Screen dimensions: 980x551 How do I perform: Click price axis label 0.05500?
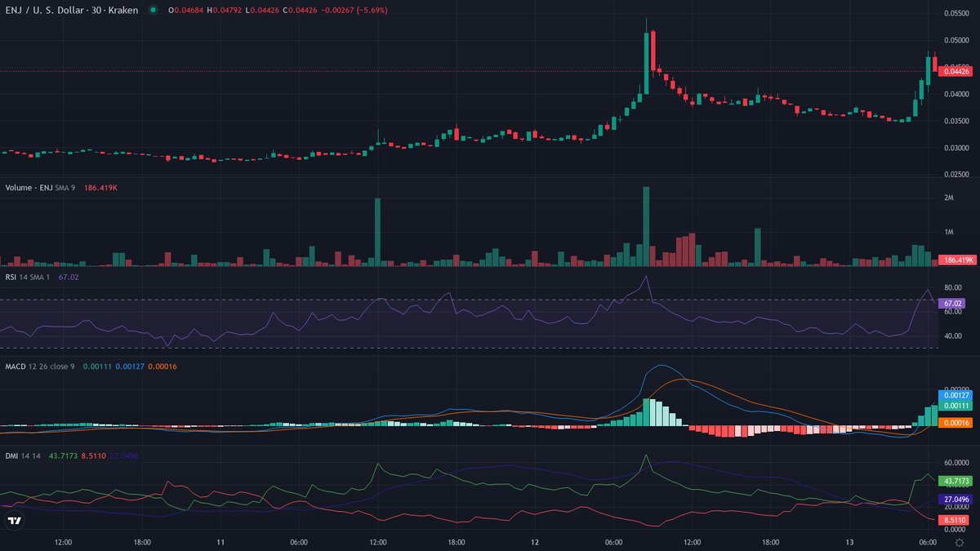coord(956,14)
